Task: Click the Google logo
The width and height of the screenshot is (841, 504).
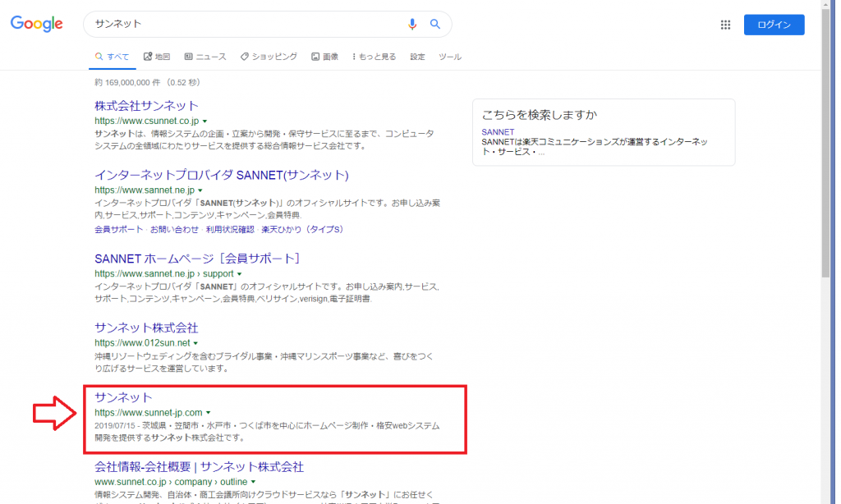Action: click(x=36, y=24)
